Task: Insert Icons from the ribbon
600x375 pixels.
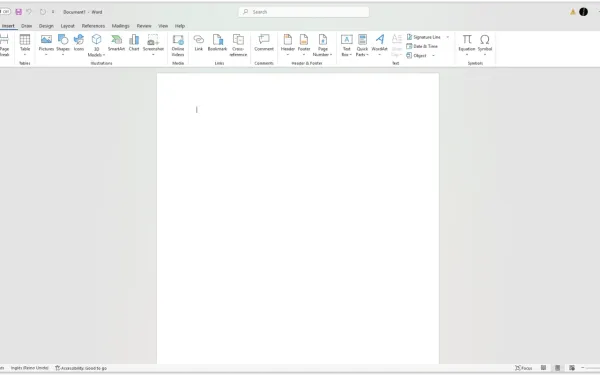Action: pos(79,43)
